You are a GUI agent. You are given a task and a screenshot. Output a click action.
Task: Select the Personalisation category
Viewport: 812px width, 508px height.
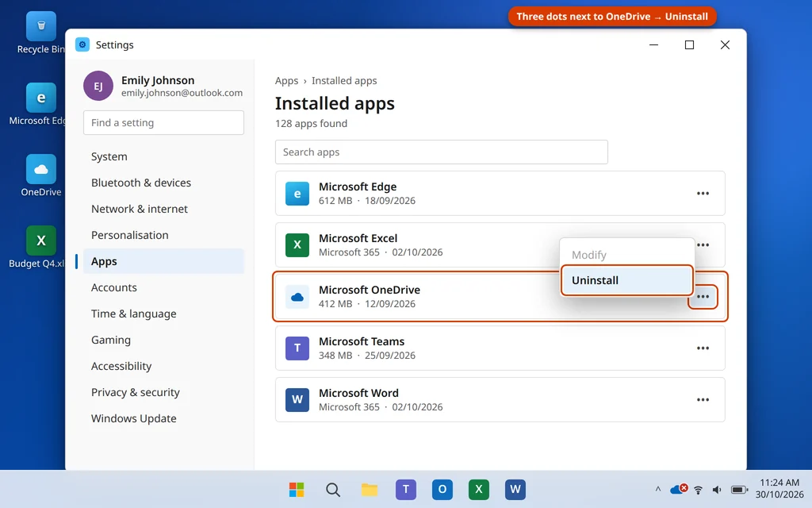[x=163, y=235]
